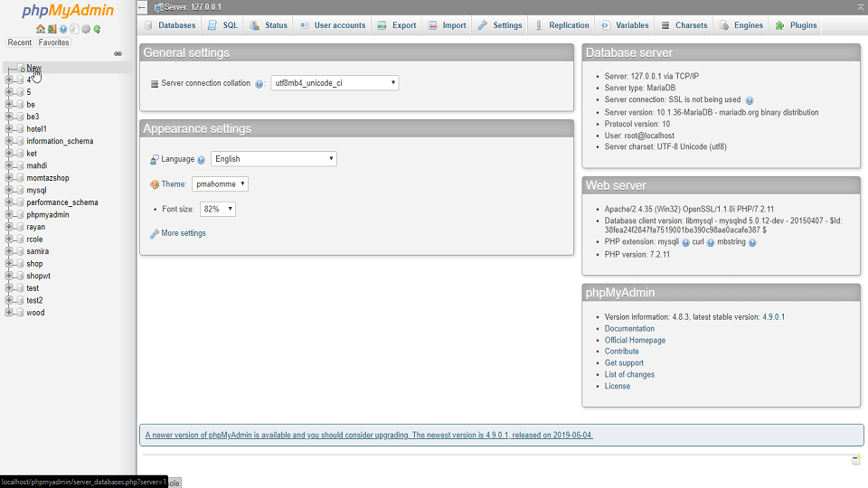Viewport: 868px width, 488px height.
Task: Open the Replication tab
Action: click(x=561, y=25)
